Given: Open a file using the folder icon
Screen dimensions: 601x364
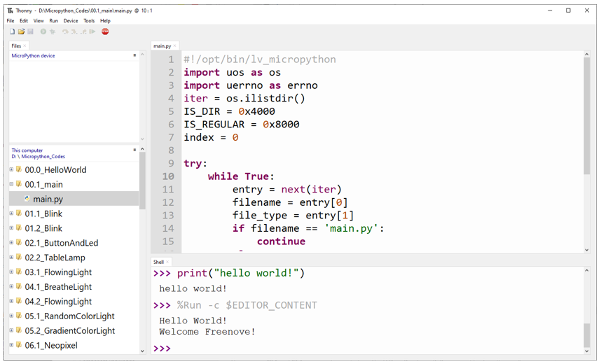Looking at the screenshot, I should tap(21, 31).
